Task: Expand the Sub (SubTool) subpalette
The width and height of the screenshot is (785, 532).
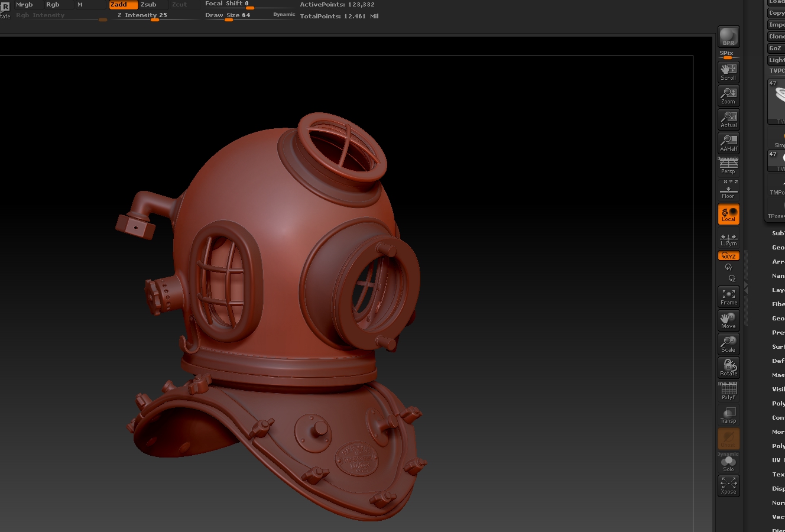Action: (778, 233)
